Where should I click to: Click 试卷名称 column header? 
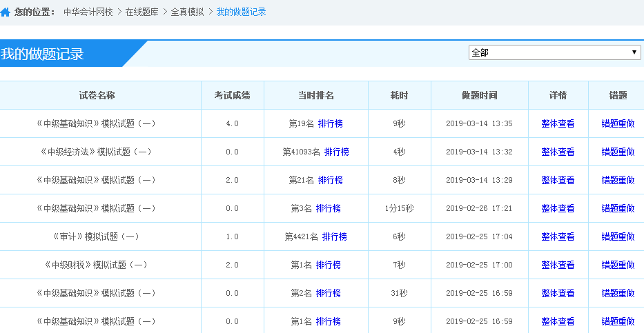(x=97, y=96)
